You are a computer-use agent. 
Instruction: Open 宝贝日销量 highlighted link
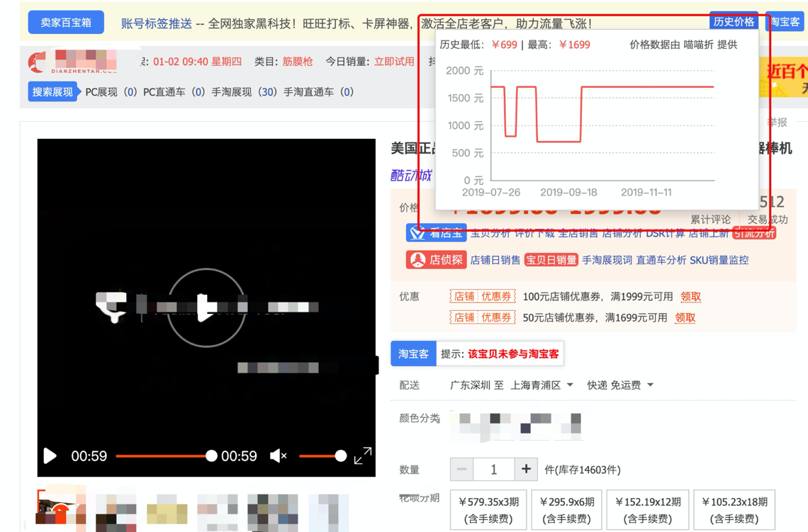click(x=551, y=260)
